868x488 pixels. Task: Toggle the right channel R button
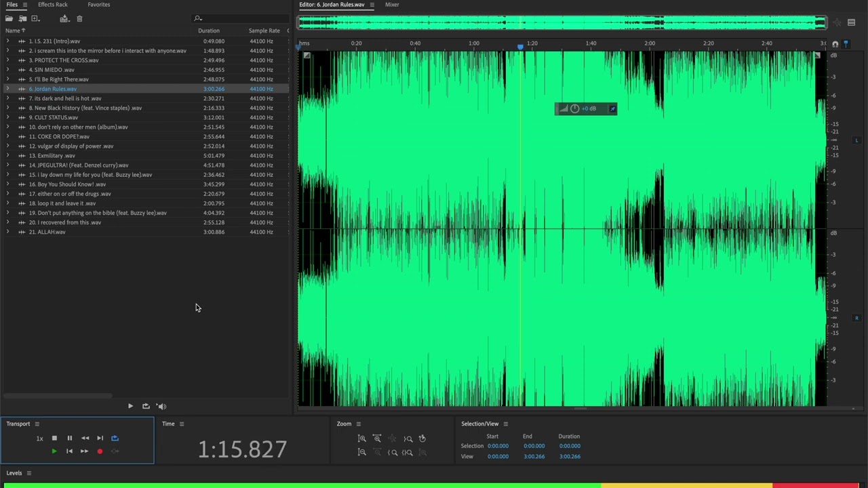pos(856,318)
